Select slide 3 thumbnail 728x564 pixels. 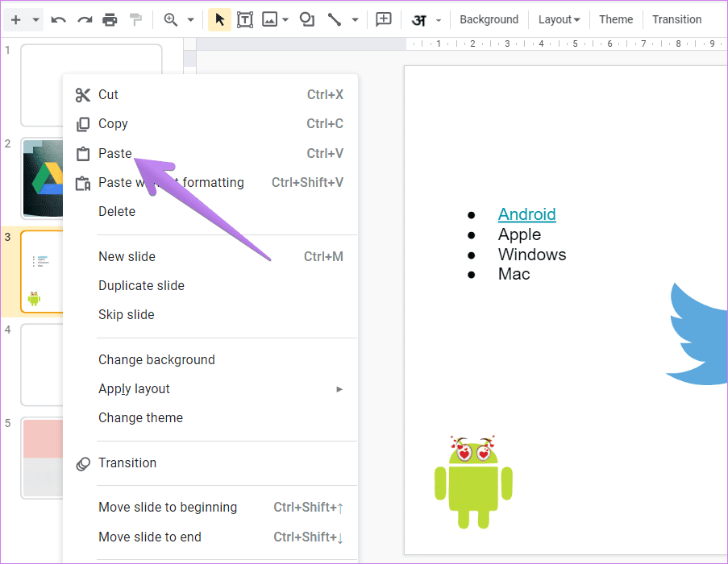coord(42,272)
